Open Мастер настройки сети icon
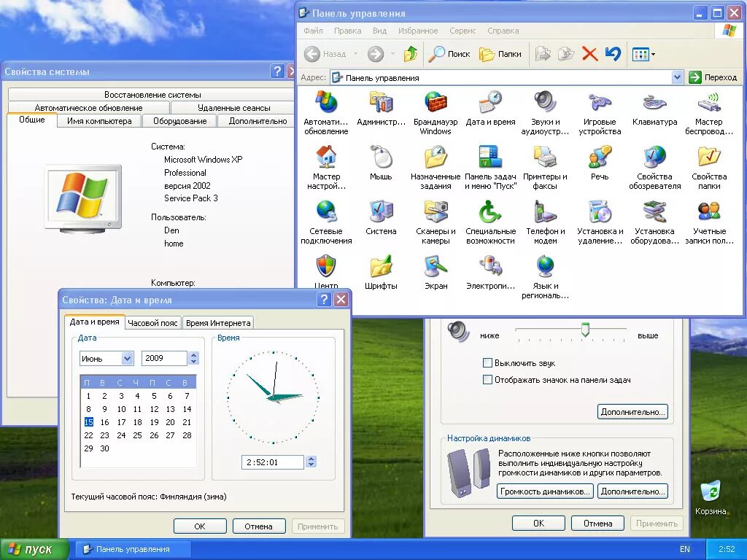Image resolution: width=747 pixels, height=560 pixels. click(326, 168)
